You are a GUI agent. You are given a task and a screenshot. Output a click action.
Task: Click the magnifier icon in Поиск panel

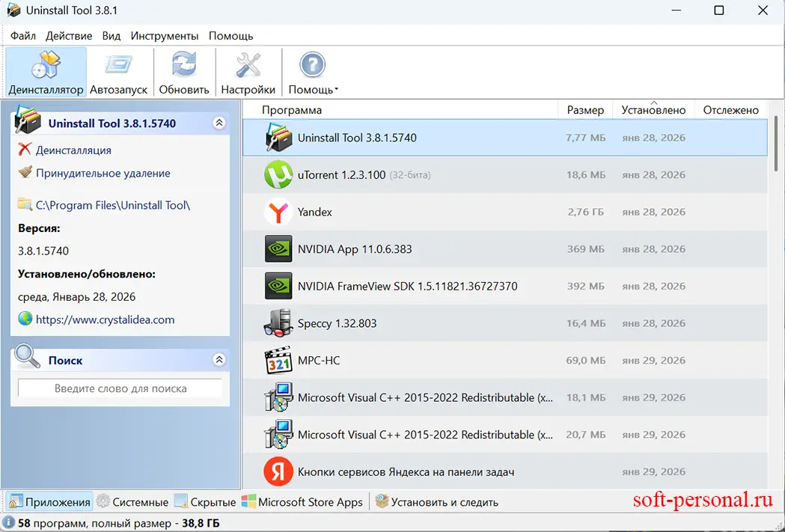(x=27, y=356)
